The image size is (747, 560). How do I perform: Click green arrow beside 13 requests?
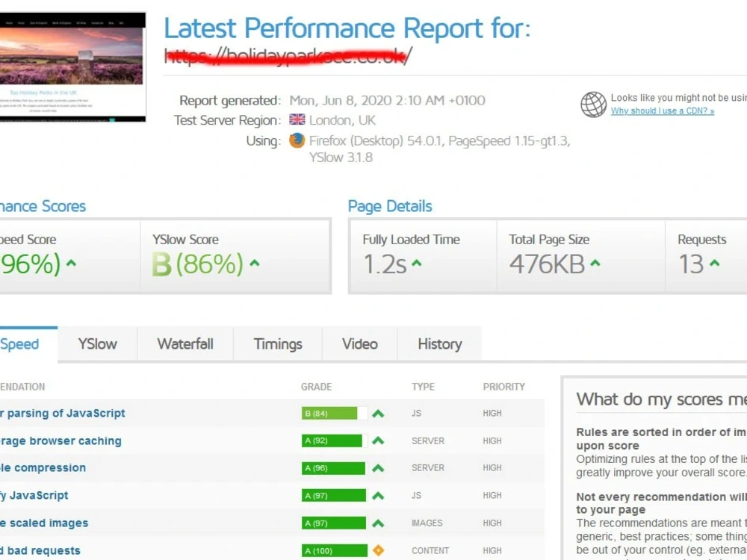(714, 263)
